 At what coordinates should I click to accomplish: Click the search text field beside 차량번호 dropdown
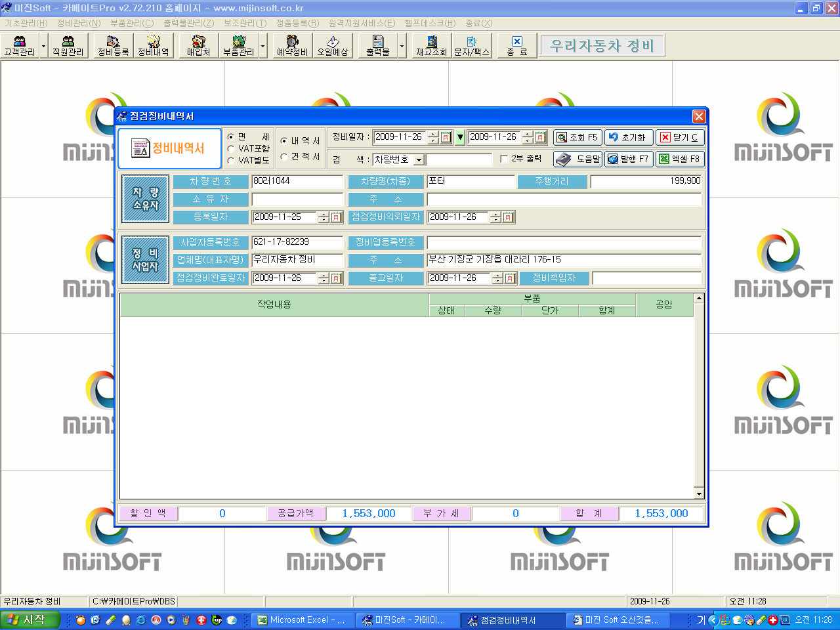point(459,159)
